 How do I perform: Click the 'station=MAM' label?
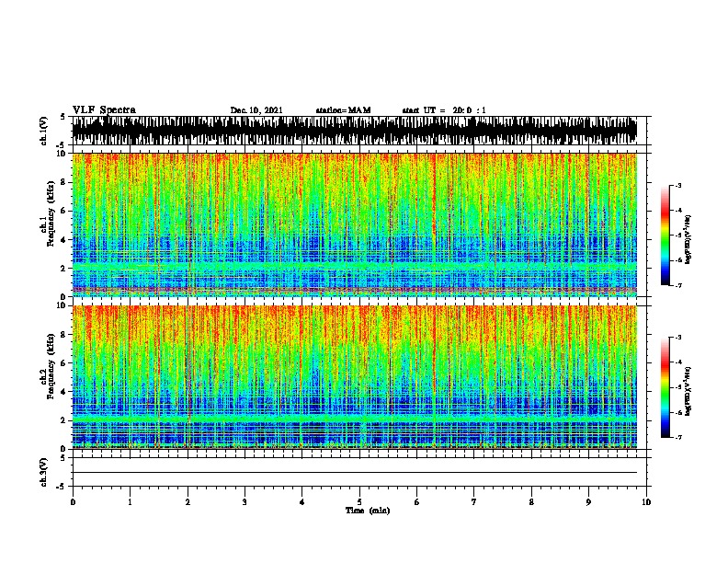point(343,110)
